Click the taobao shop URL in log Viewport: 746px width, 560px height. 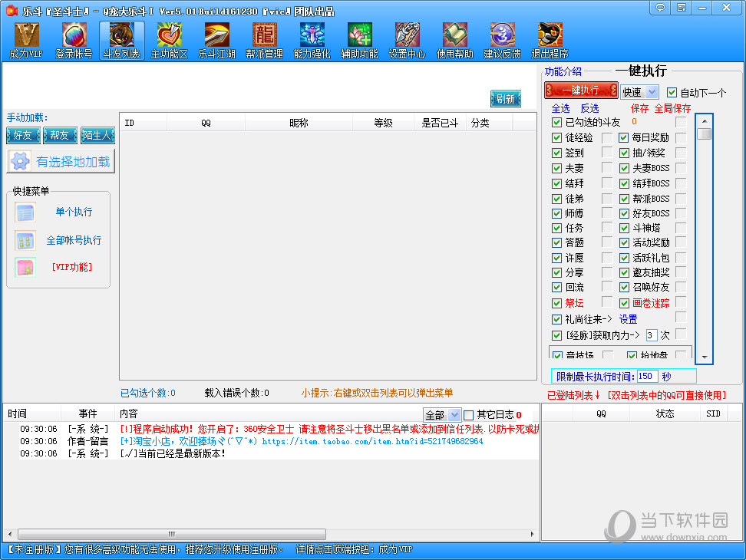click(x=372, y=441)
